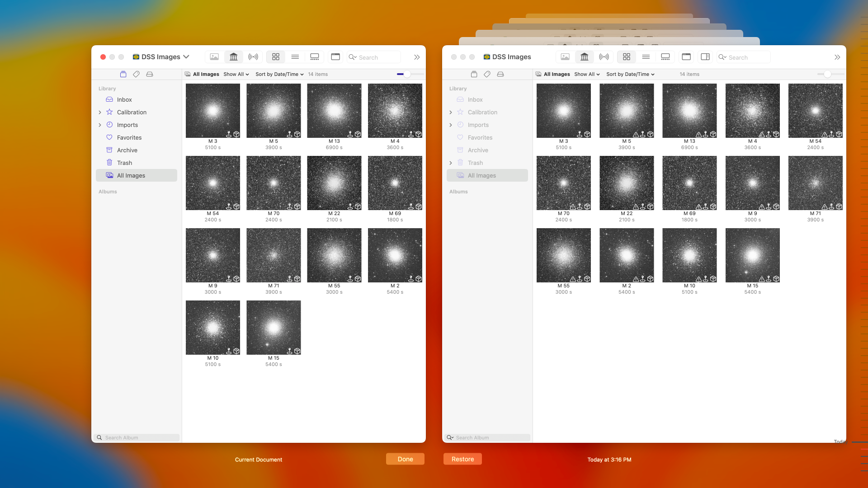Toggle the browser window panel icon
The image size is (868, 488).
click(335, 57)
